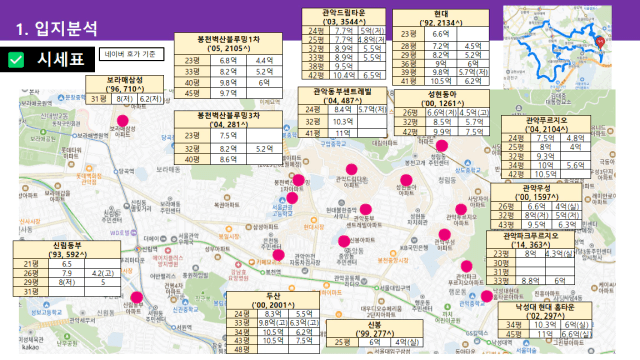
Task: Select the pink marker on 성현동아 아파트
Action: click(406, 180)
